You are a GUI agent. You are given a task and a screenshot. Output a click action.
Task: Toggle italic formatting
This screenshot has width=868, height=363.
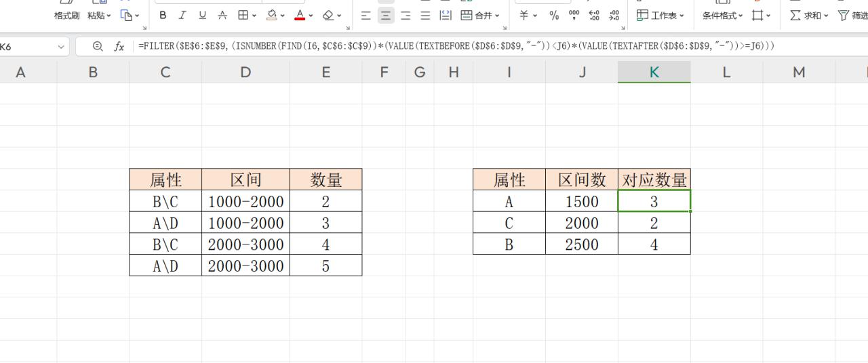click(x=182, y=15)
